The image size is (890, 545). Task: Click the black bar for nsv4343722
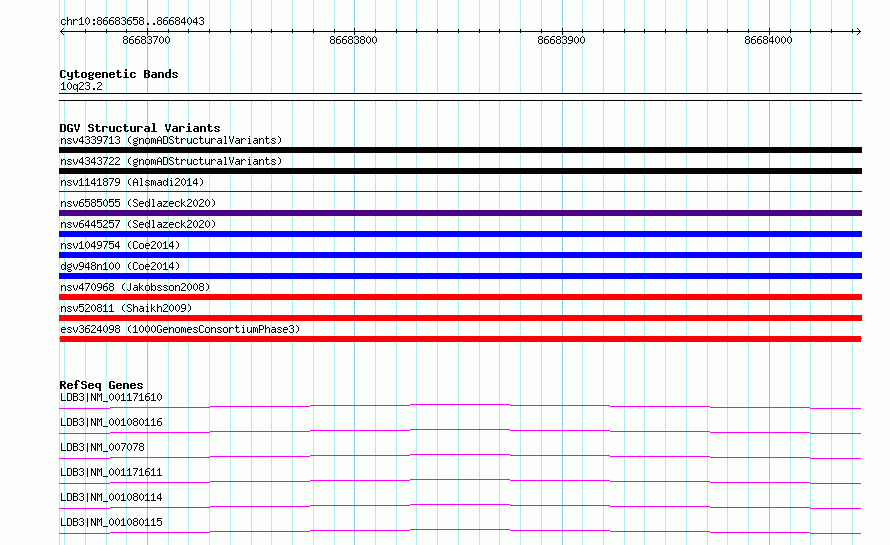pos(460,171)
